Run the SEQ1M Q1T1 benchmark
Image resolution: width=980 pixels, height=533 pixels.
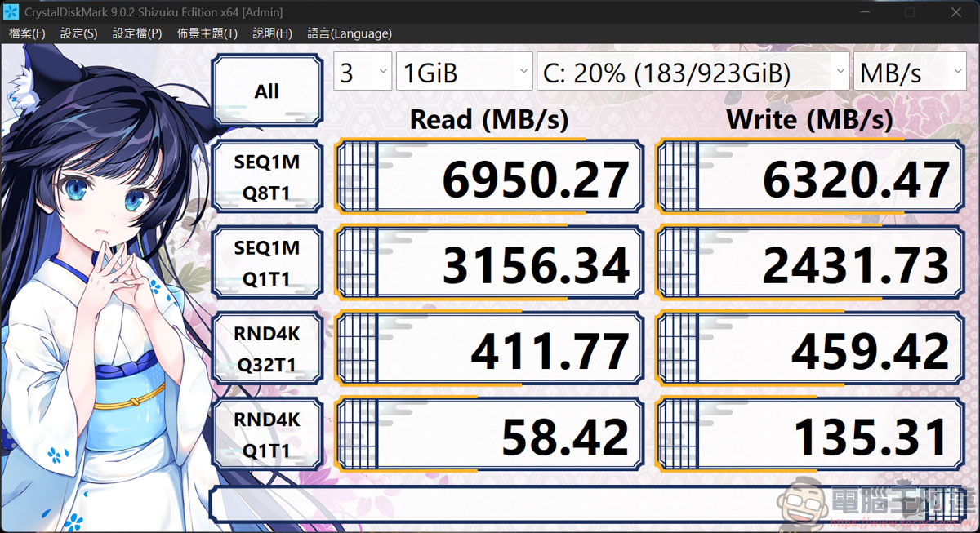267,261
